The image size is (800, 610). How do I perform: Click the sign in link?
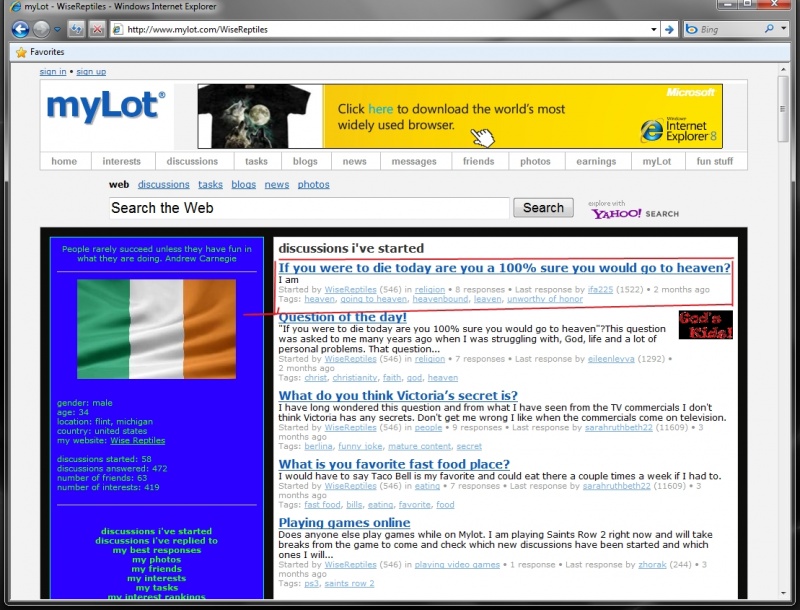coord(53,71)
